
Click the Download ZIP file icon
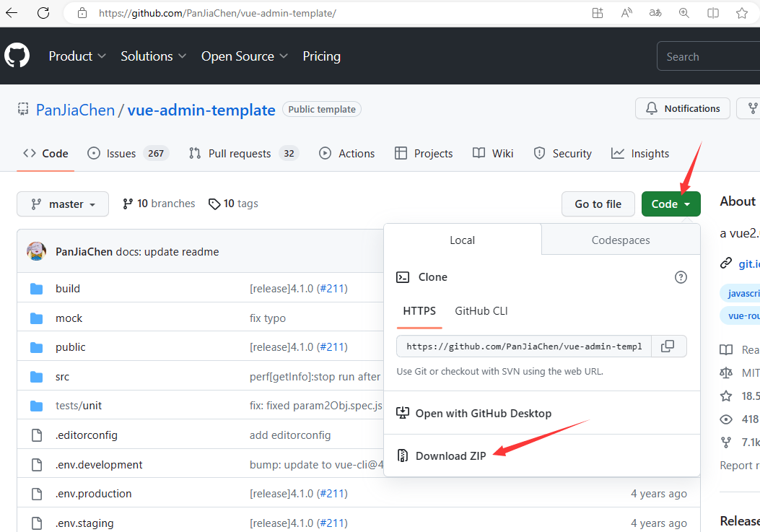(402, 455)
